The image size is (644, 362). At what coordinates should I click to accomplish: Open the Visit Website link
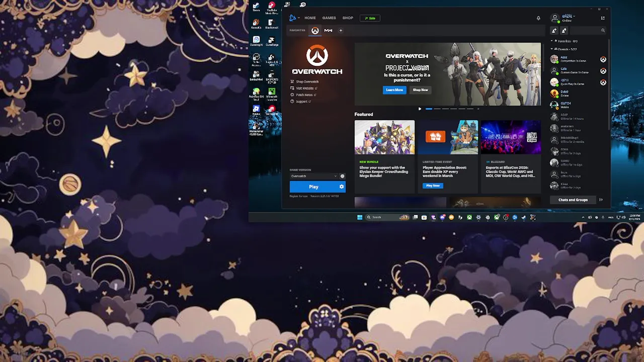click(x=304, y=88)
